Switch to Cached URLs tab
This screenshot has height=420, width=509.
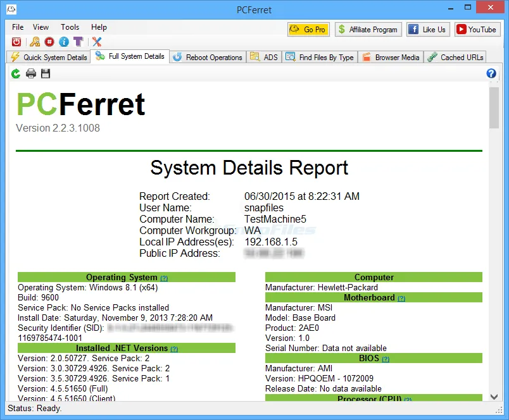point(455,57)
